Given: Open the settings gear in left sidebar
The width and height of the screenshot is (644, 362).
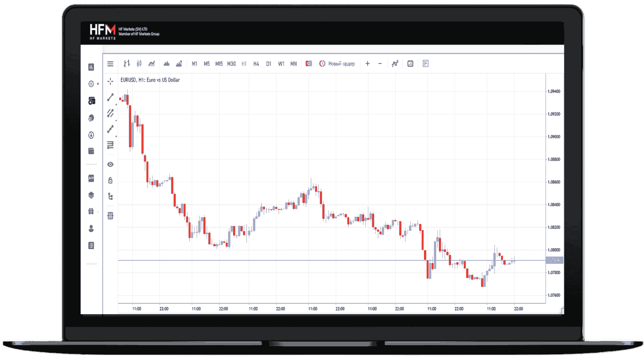Looking at the screenshot, I should point(91,84).
